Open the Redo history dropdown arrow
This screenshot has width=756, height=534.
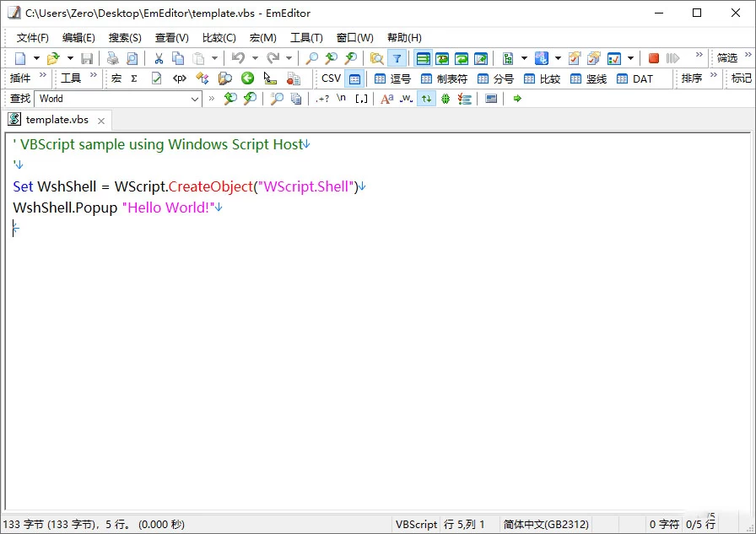pyautogui.click(x=289, y=58)
